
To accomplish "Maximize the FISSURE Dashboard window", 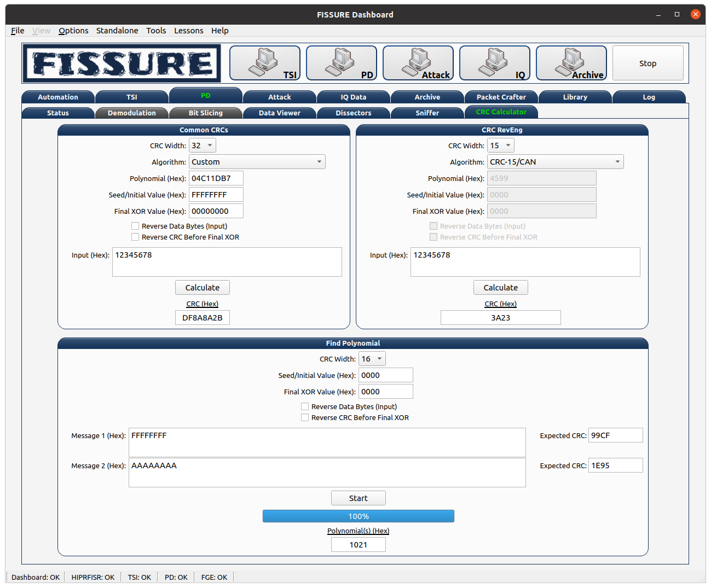I will [677, 15].
